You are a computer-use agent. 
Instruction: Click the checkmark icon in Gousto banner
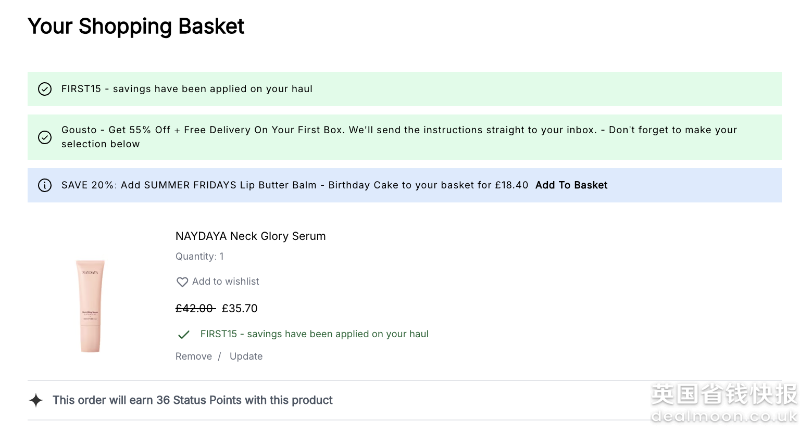click(x=44, y=137)
